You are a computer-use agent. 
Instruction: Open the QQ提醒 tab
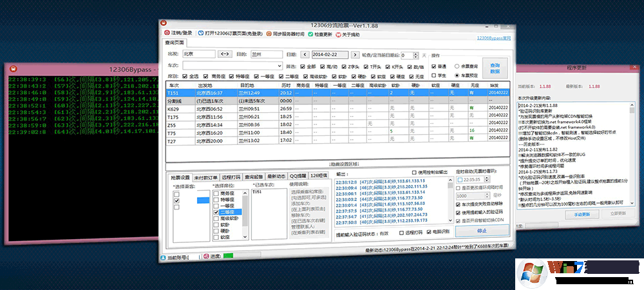click(x=298, y=175)
